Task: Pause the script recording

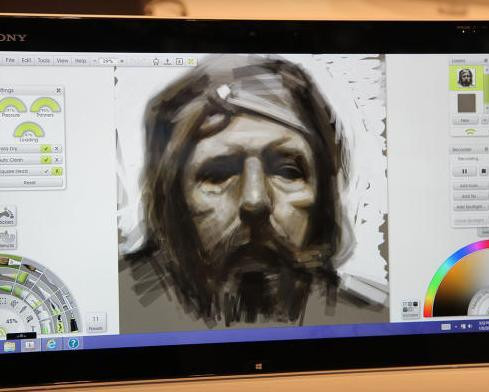Action: click(464, 171)
